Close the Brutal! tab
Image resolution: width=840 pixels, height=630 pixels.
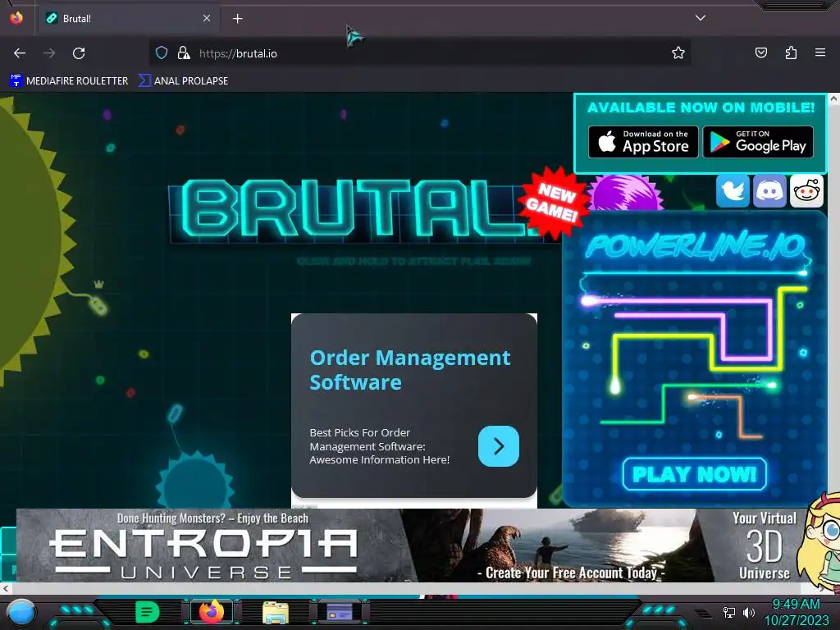206,18
